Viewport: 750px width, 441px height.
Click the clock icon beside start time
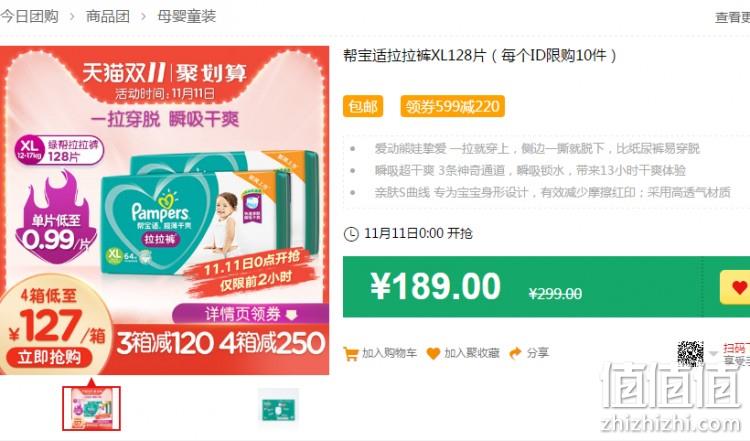click(351, 234)
